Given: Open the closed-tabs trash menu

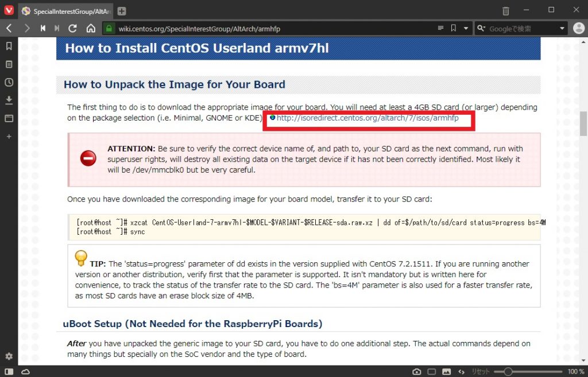Looking at the screenshot, I should (x=506, y=11).
